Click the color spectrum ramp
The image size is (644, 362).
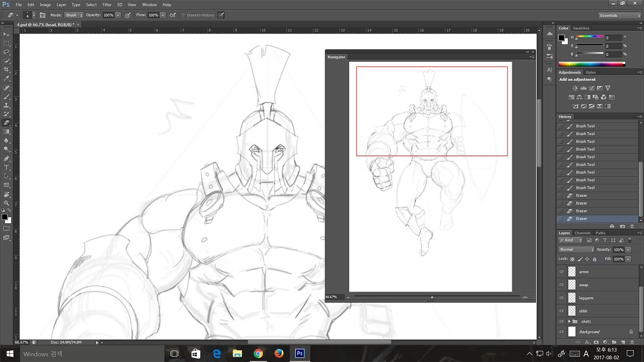[x=592, y=64]
